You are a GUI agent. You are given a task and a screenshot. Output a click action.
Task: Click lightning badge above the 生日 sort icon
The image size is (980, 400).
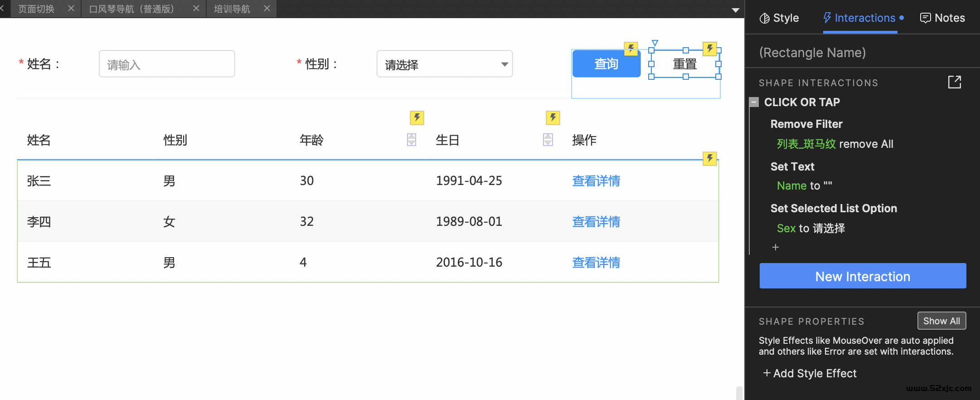(553, 118)
